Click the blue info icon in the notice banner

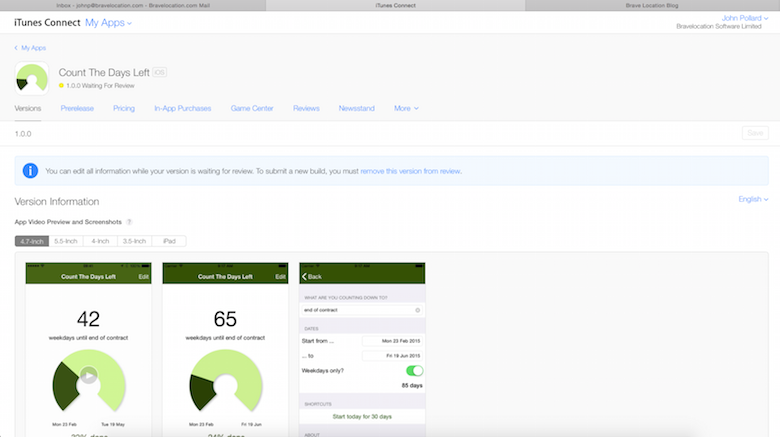click(x=30, y=171)
